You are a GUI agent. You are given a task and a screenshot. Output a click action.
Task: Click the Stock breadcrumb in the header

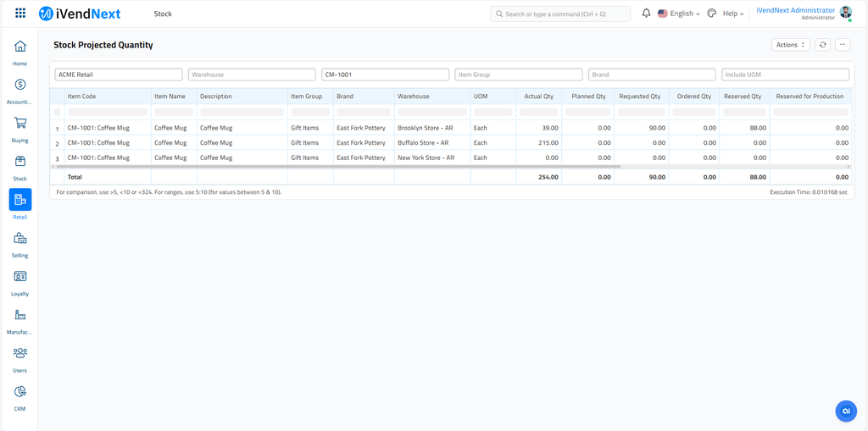pyautogui.click(x=163, y=14)
